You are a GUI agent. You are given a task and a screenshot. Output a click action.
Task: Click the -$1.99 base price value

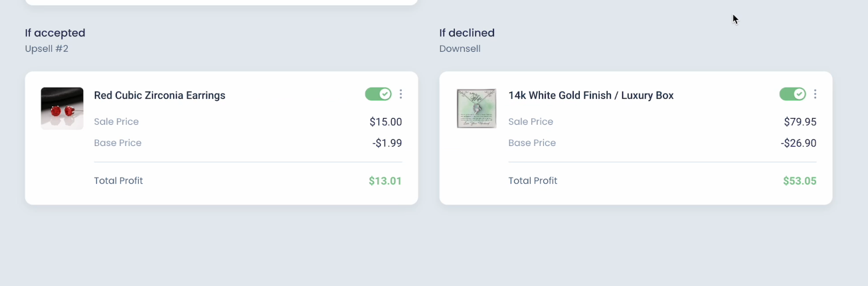(x=387, y=143)
